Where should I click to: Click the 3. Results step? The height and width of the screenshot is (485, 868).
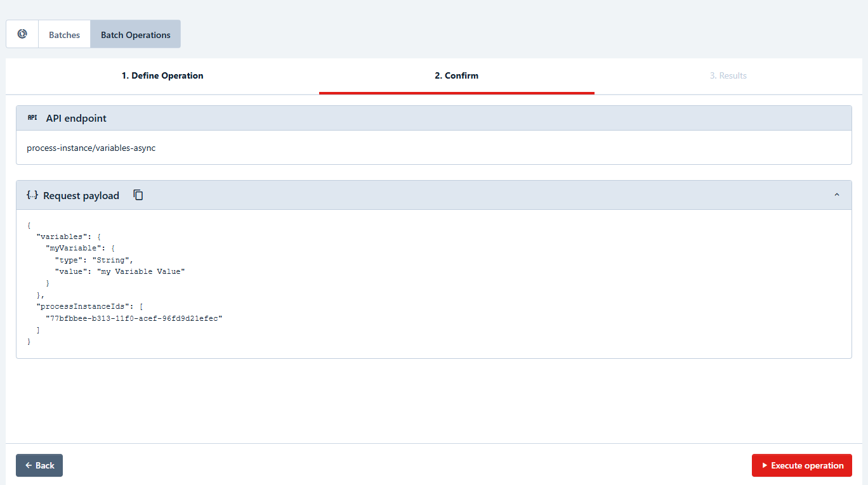[x=728, y=75]
